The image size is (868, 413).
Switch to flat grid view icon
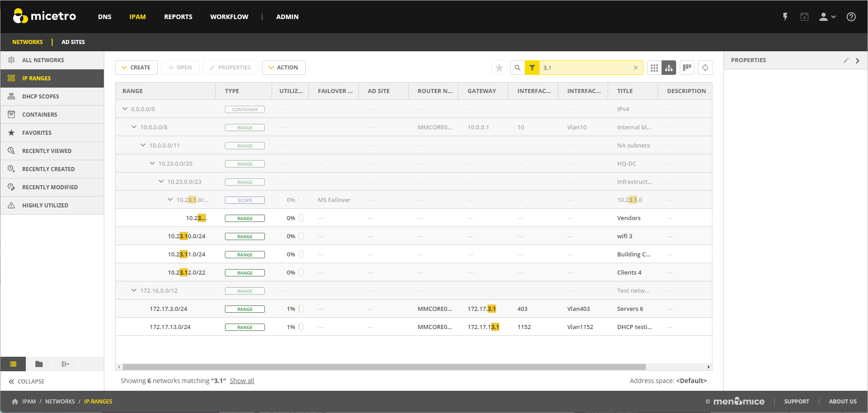(654, 68)
